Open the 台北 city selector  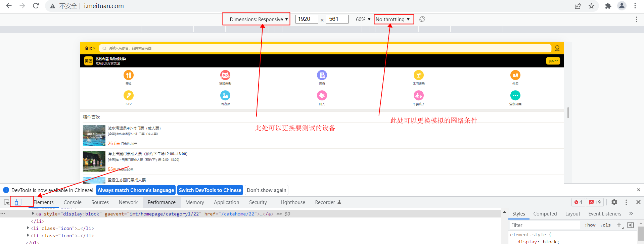[x=90, y=48]
